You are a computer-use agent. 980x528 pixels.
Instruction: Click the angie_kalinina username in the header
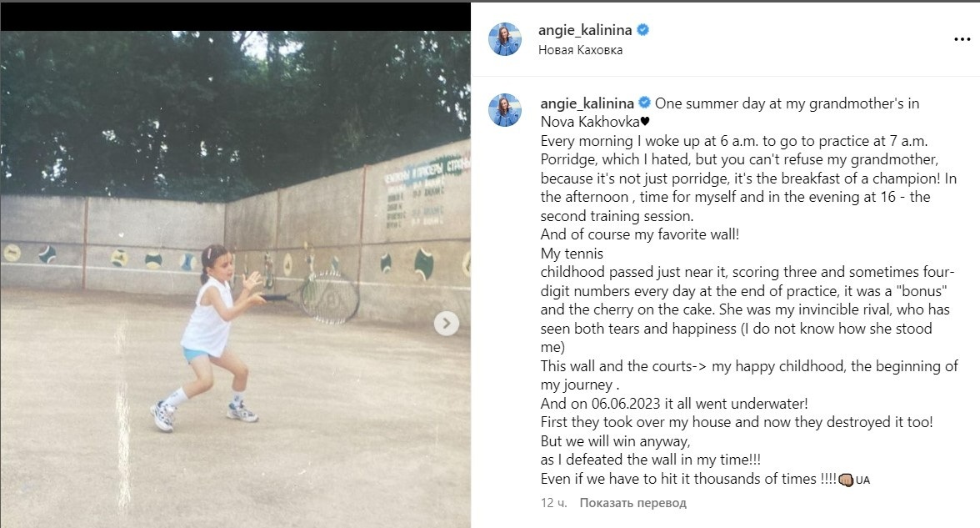coord(585,30)
